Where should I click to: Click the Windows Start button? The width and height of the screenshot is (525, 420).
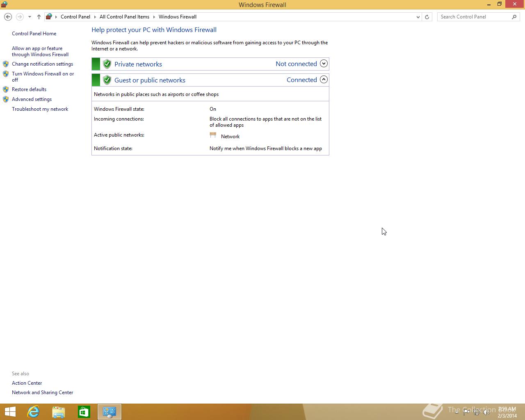click(x=10, y=412)
